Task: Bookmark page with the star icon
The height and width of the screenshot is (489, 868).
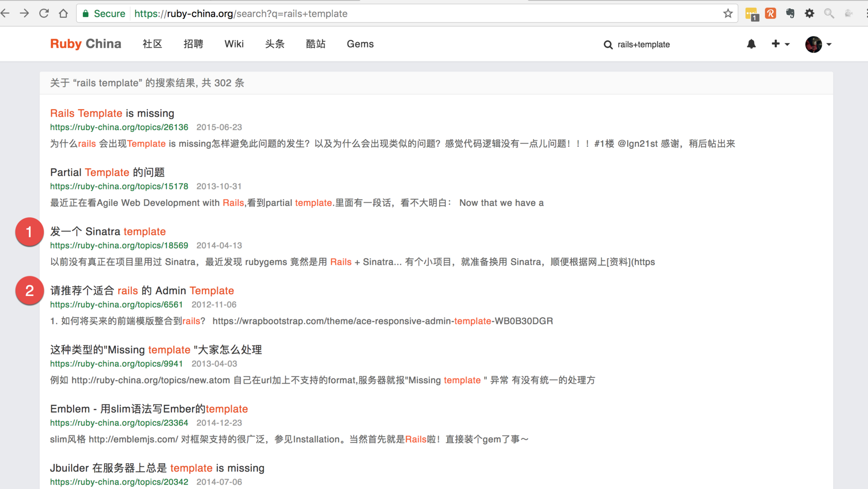Action: coord(728,14)
